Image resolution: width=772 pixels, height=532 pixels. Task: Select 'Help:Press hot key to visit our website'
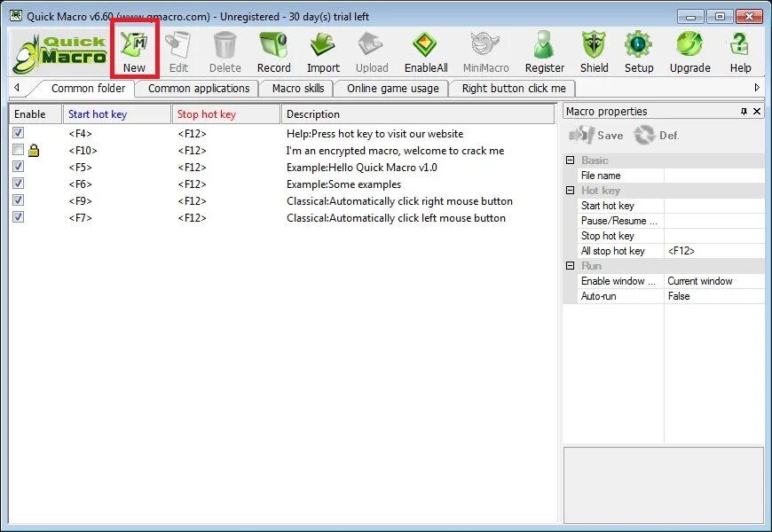click(374, 134)
